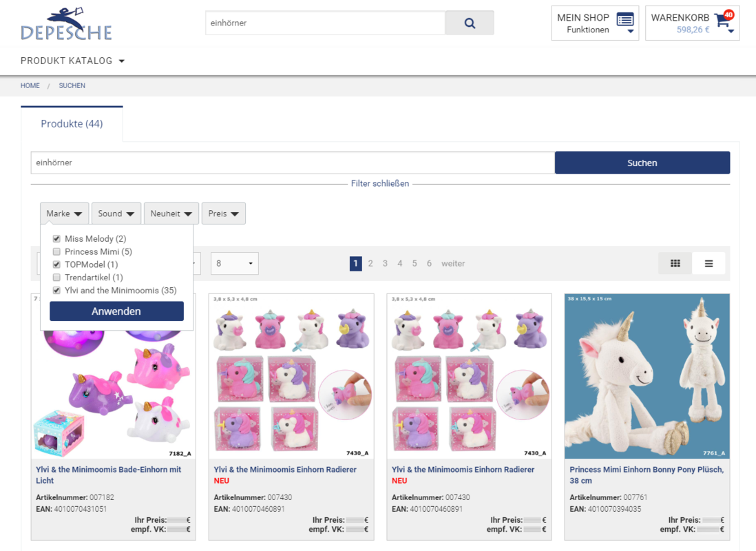Switch to list view icon
The image size is (756, 551).
click(x=708, y=263)
